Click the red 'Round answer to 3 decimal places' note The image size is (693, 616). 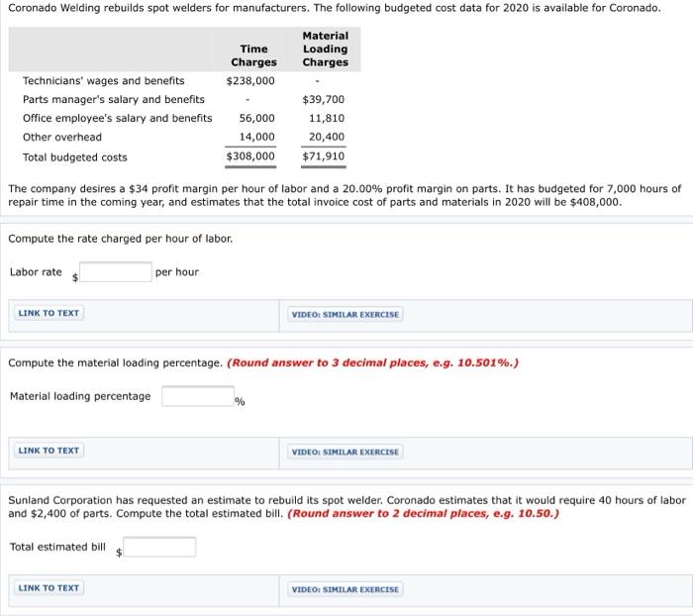tap(372, 363)
